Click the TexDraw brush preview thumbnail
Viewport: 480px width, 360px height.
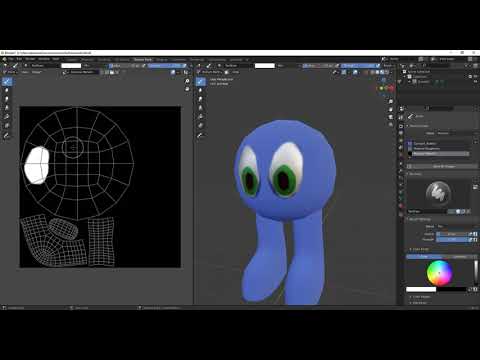point(438,193)
